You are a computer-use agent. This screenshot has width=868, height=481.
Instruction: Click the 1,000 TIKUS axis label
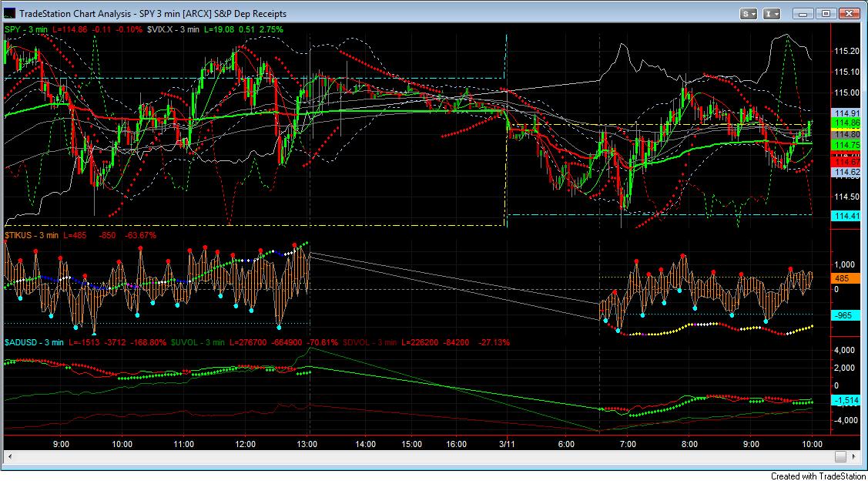(x=843, y=265)
